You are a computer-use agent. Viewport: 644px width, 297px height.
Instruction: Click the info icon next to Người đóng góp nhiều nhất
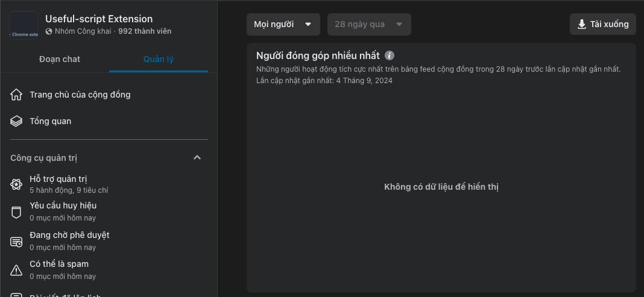coord(390,56)
